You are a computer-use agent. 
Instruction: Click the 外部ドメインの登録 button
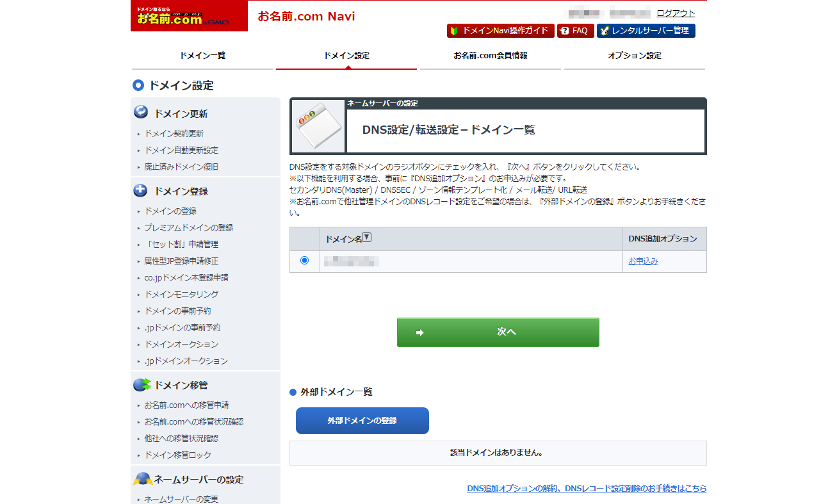click(x=362, y=421)
